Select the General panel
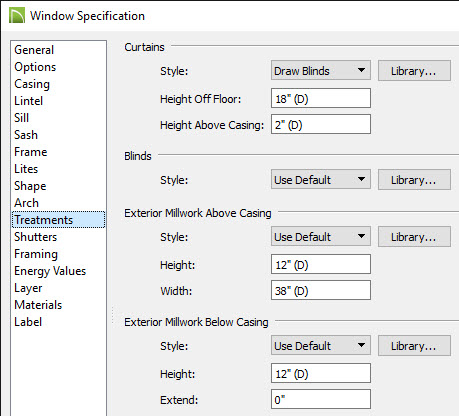 [34, 50]
